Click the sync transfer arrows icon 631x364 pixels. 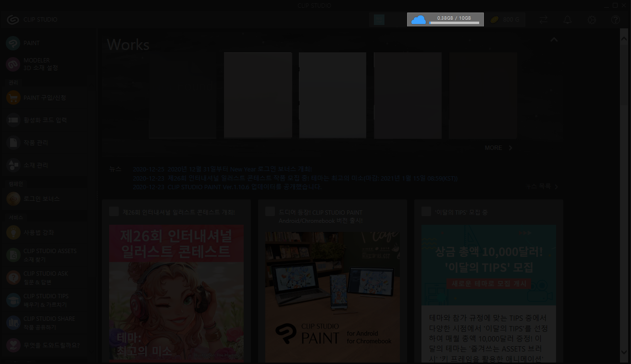pos(544,20)
